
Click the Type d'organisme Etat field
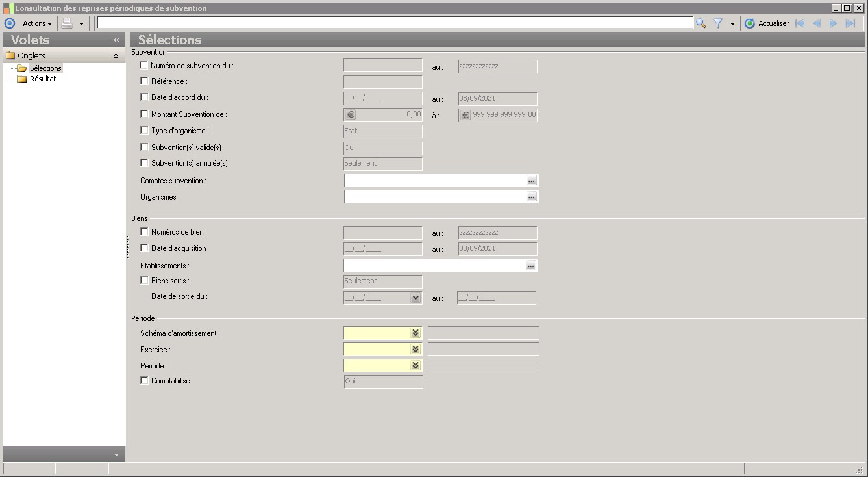(x=383, y=131)
